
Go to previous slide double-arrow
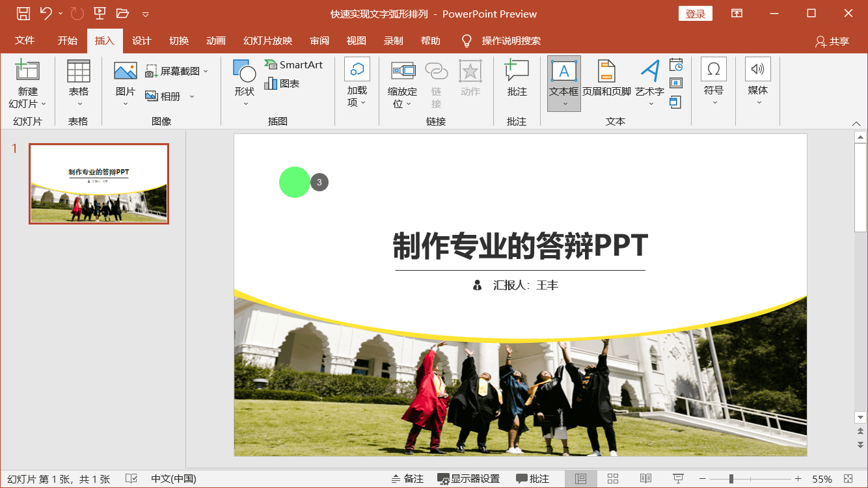861,431
